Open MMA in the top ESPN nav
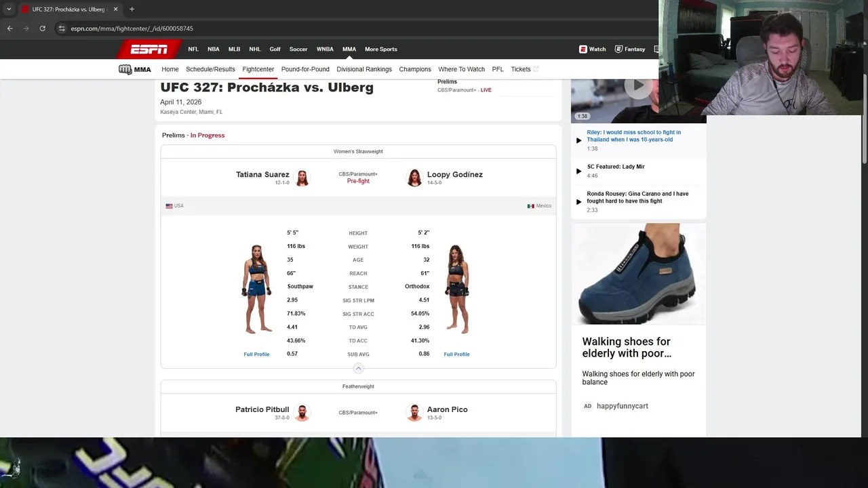Screen dimensions: 868x488 point(349,49)
